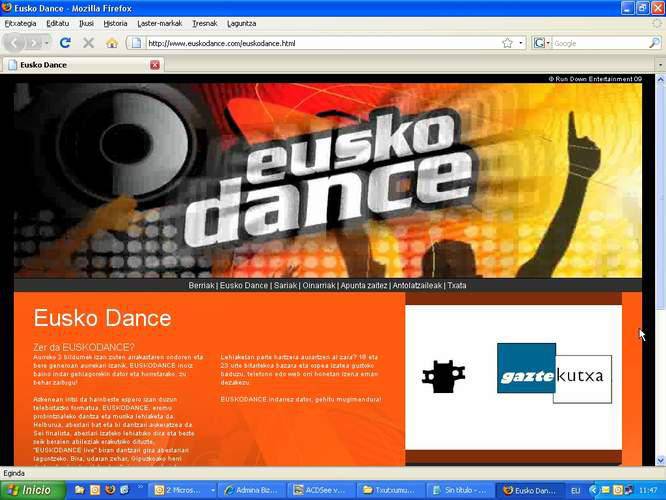Stop loading with the X toolbar icon
The image size is (666, 500).
coord(88,43)
